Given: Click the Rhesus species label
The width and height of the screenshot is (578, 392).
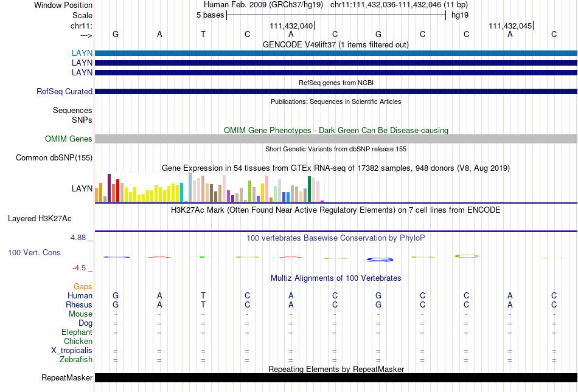Looking at the screenshot, I should coord(79,304).
